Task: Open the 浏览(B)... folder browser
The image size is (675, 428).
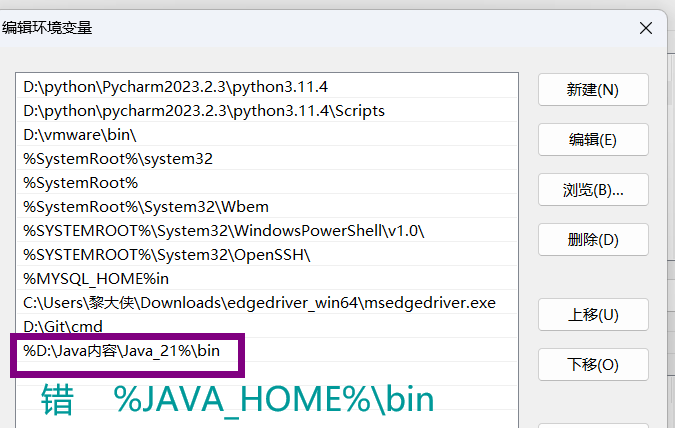Action: coord(593,189)
